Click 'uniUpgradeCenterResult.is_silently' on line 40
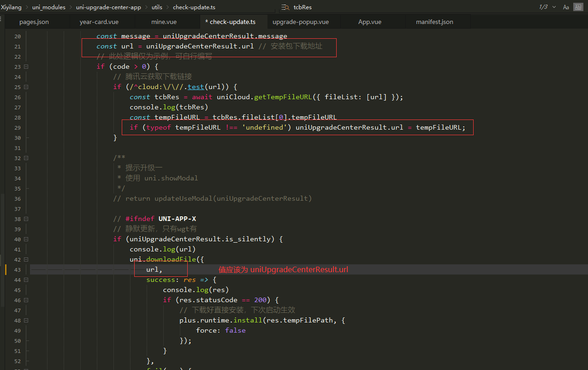 click(202, 239)
